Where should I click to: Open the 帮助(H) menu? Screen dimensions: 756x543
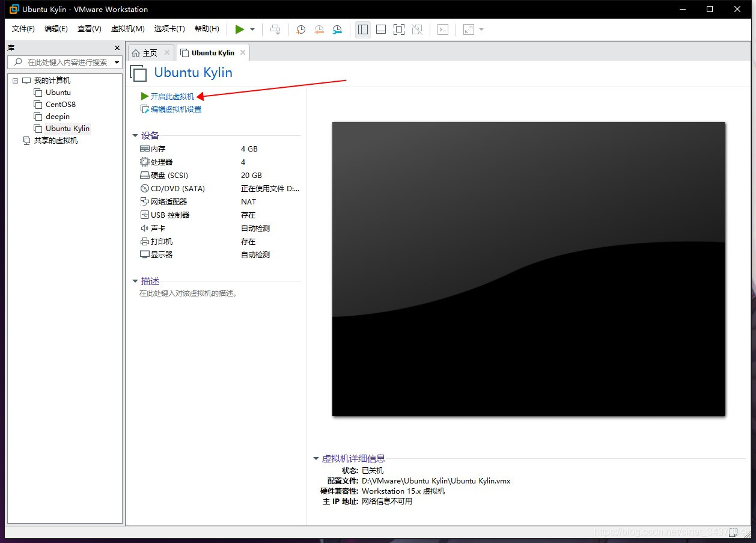click(207, 29)
